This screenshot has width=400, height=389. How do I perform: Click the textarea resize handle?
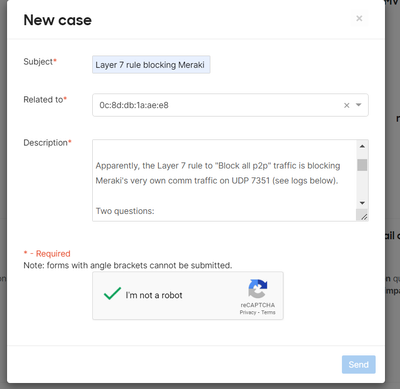[x=363, y=216]
